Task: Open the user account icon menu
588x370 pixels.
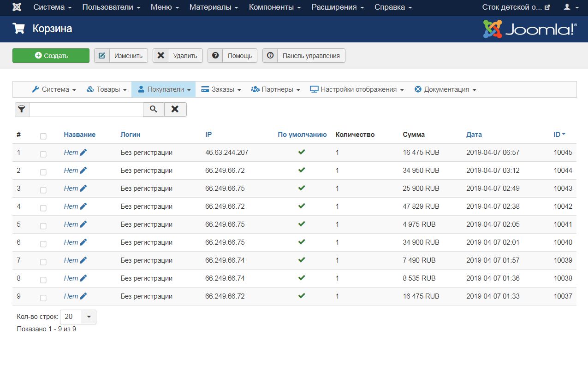Action: point(570,7)
